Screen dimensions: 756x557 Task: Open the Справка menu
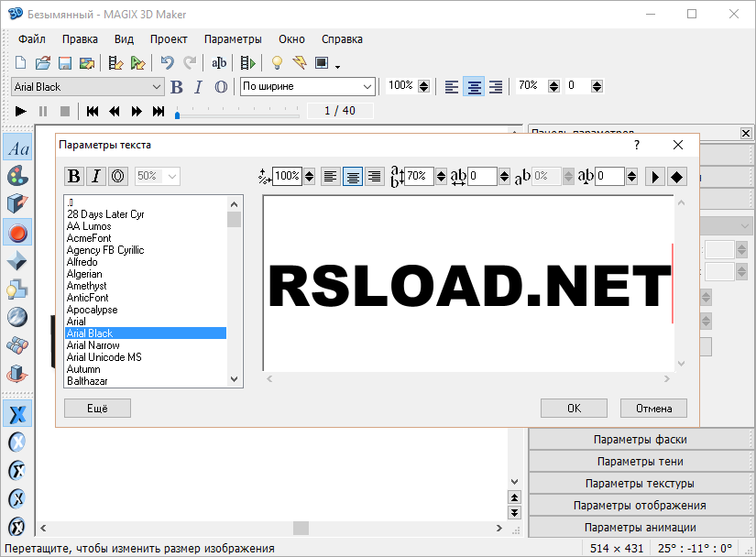coord(342,39)
